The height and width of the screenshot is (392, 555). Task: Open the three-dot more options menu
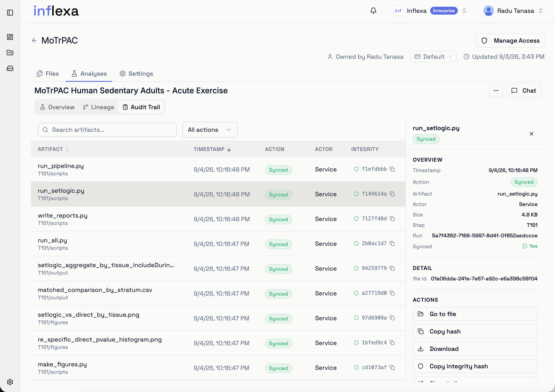[496, 90]
